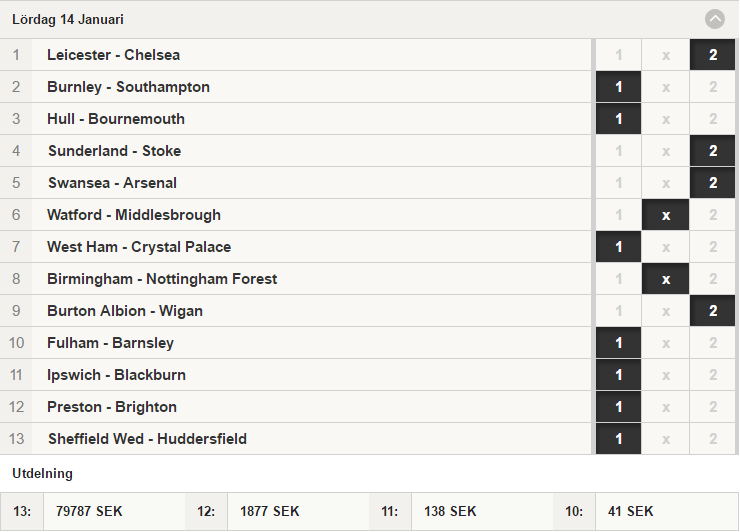Select x for Fulham - Barnsley
Image resolution: width=740 pixels, height=532 pixels.
[x=665, y=343]
